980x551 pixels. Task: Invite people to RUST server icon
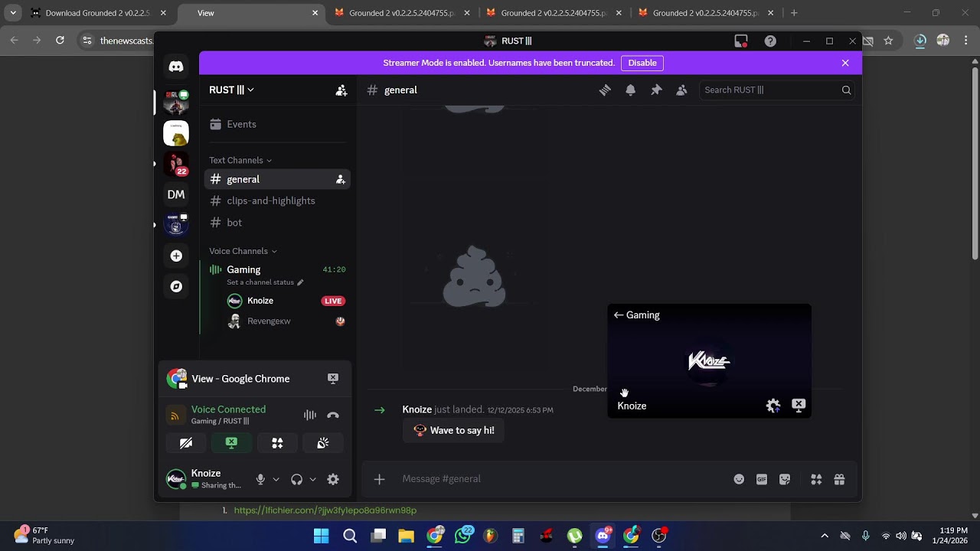click(341, 90)
